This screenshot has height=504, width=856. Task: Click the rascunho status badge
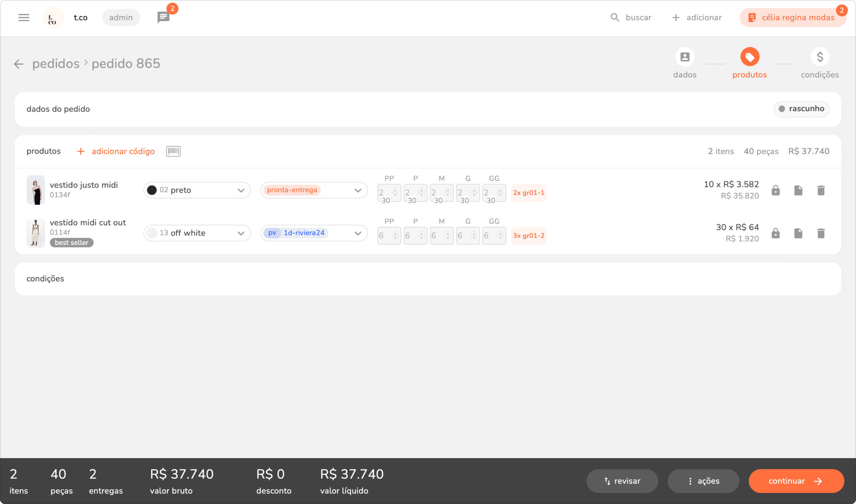pos(801,109)
